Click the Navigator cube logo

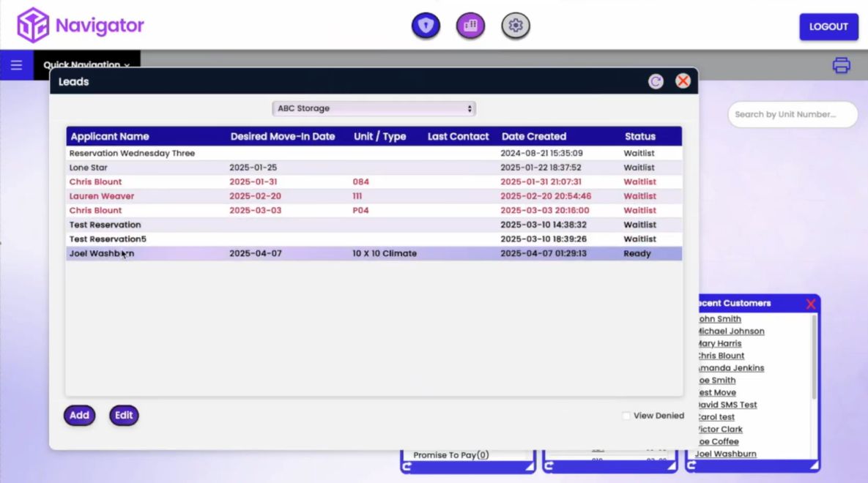tap(33, 25)
